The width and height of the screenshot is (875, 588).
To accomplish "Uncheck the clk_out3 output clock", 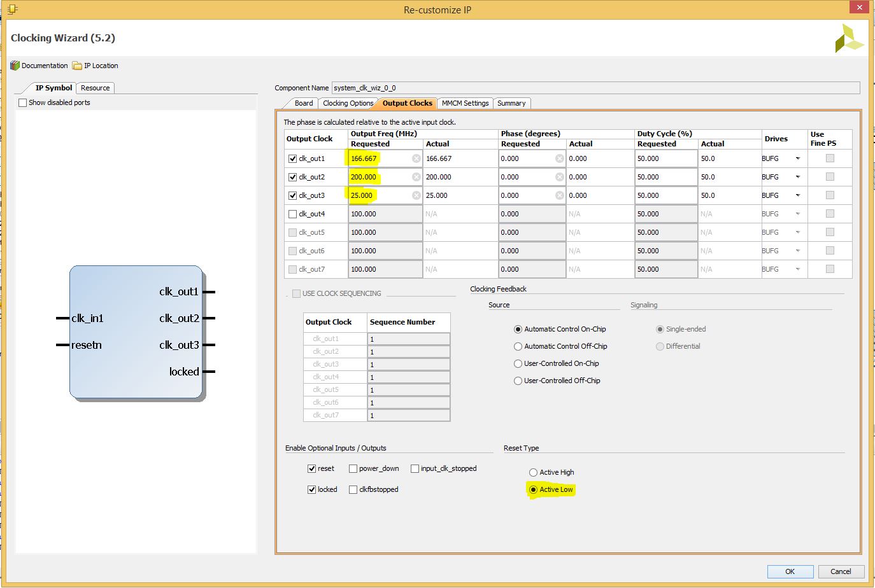I will tap(292, 195).
